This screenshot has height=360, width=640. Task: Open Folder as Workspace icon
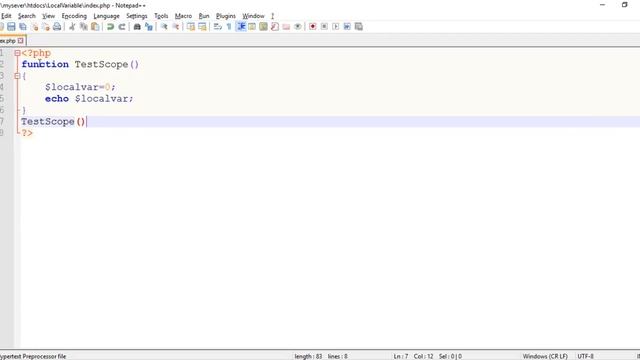click(x=286, y=27)
